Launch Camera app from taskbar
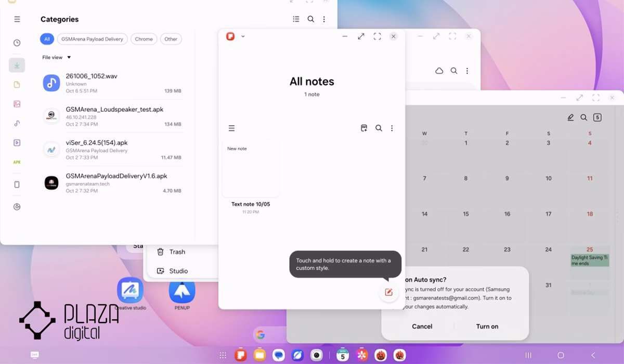 tap(316, 355)
